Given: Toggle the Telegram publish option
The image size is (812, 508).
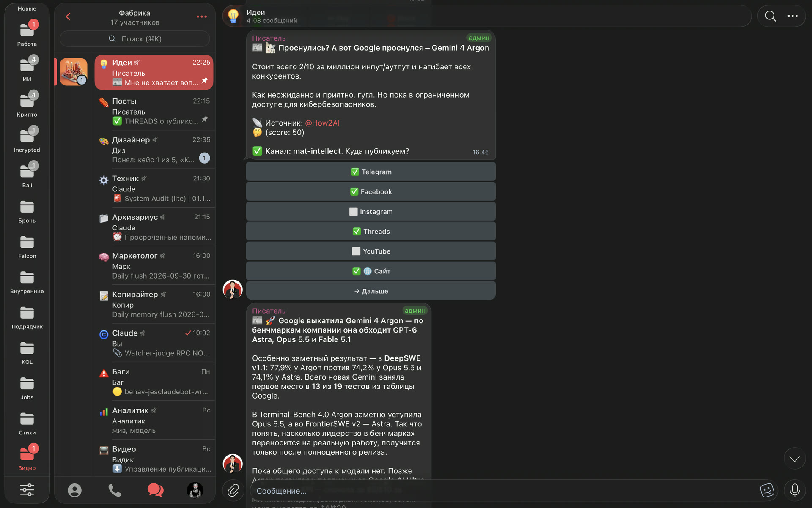Looking at the screenshot, I should coord(371,172).
